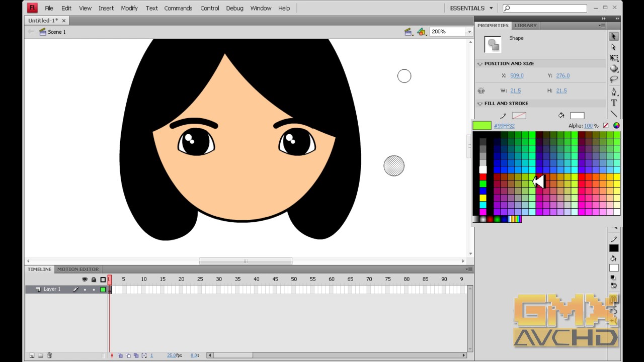Toggle Layer 1 green outline square
Screen dimensions: 644x362
coord(103,290)
